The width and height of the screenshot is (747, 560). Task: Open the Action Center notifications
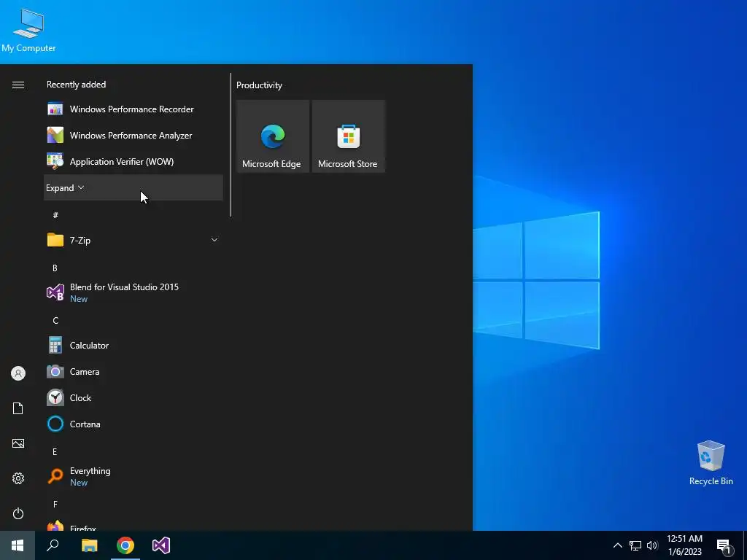(x=724, y=545)
